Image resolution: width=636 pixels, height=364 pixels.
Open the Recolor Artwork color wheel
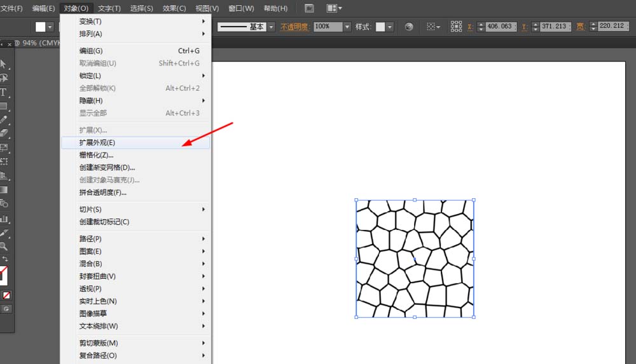click(x=409, y=27)
